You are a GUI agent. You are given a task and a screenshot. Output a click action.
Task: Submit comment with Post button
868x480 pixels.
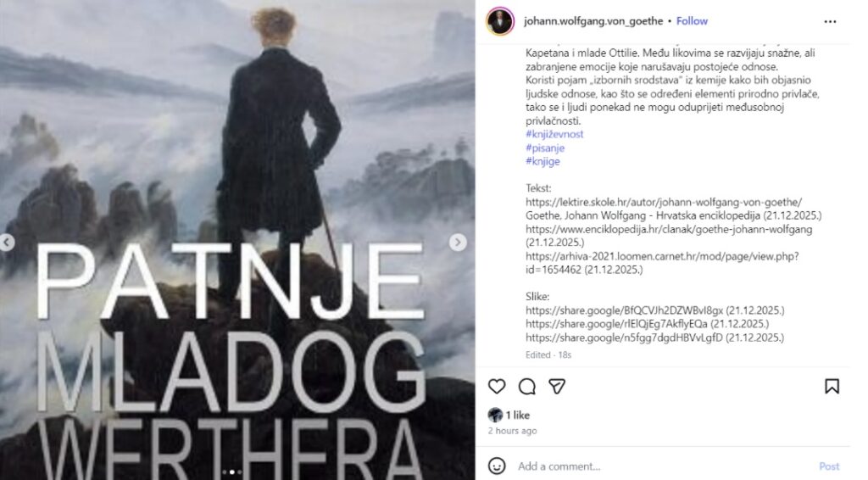click(829, 466)
